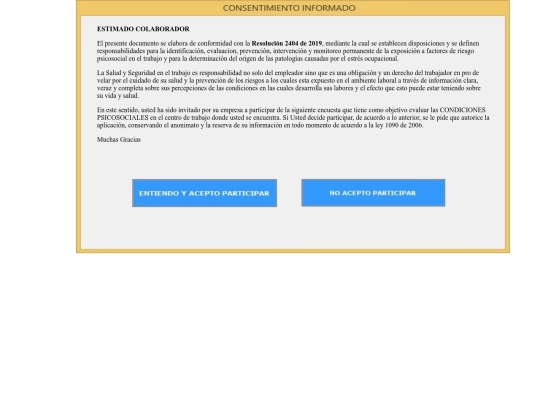Select the ESTIMADO COLABORADOR heading
The width and height of the screenshot is (540, 405).
[x=143, y=29]
